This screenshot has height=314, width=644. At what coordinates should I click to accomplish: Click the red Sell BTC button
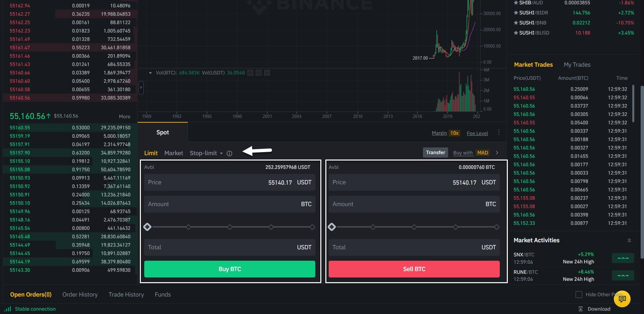pos(414,269)
